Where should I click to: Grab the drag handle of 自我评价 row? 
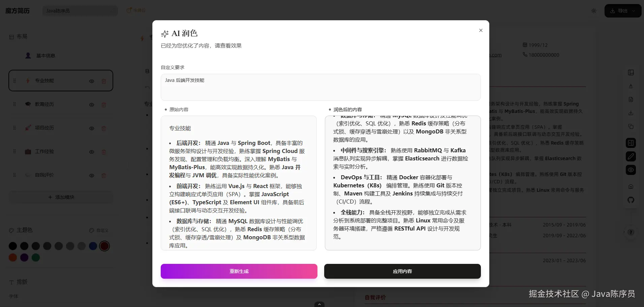[14, 175]
